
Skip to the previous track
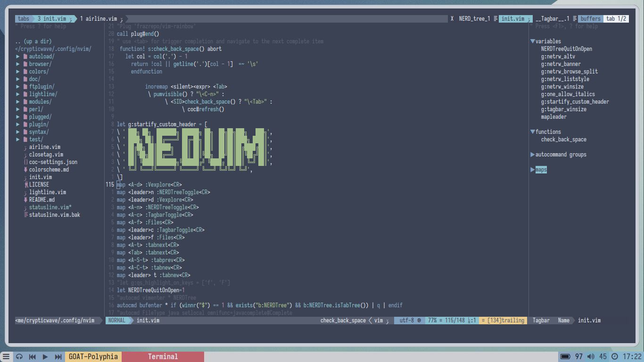tap(32, 357)
